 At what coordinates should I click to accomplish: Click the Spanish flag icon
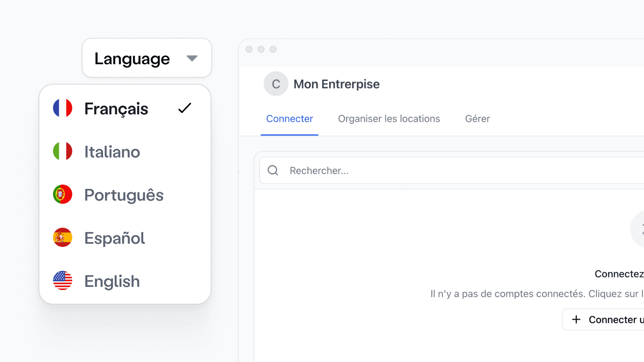tap(63, 237)
